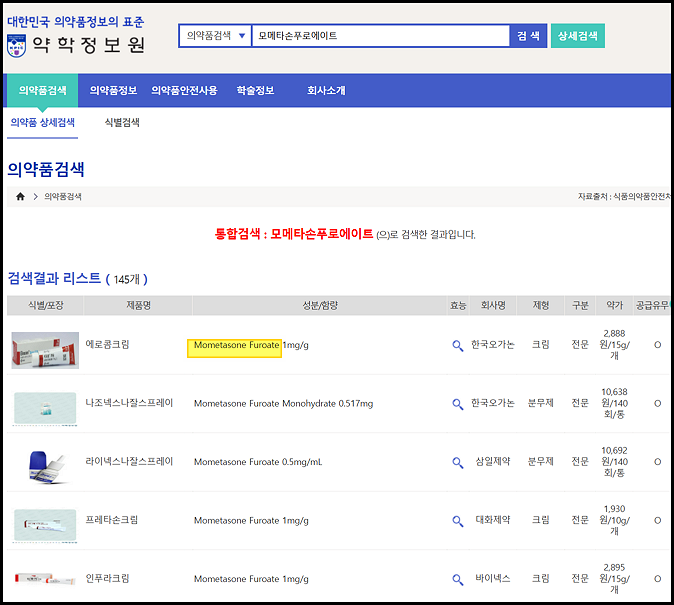Screen dimensions: 674x605
Task: View 에로콤크림 product image
Action: point(45,350)
